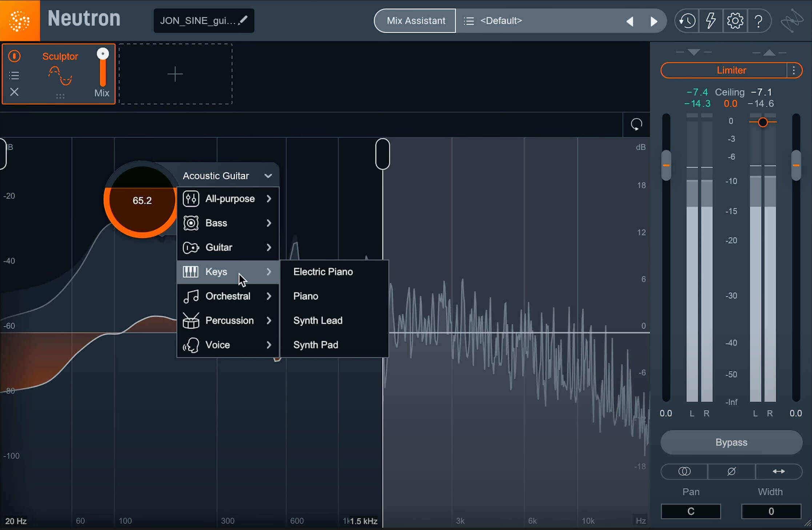This screenshot has height=530, width=812.
Task: Toggle the invert phase button
Action: 731,471
